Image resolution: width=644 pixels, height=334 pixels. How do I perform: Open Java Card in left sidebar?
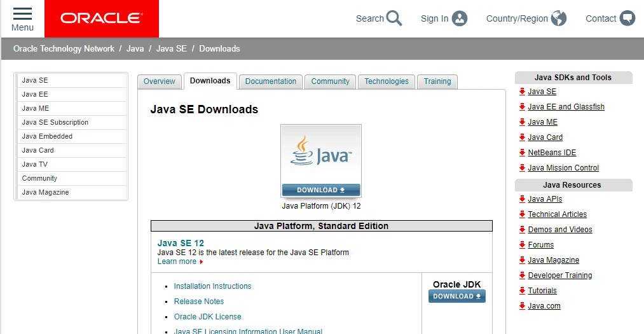click(71, 150)
